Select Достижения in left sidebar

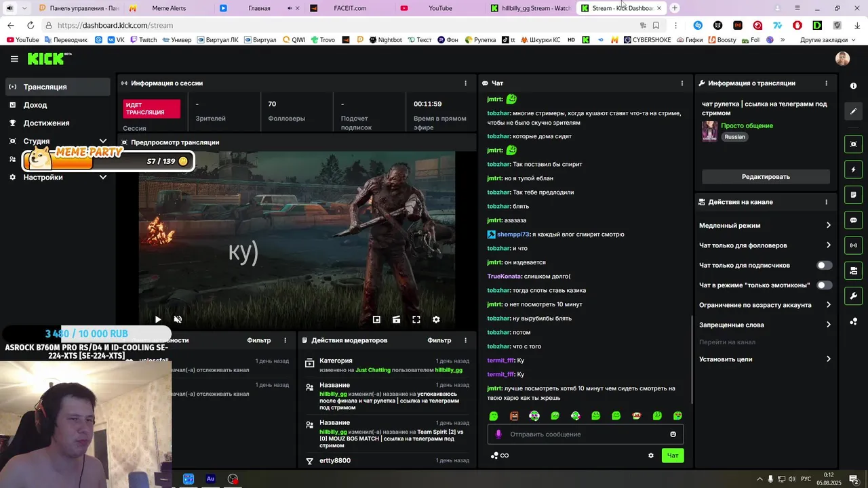click(x=57, y=123)
